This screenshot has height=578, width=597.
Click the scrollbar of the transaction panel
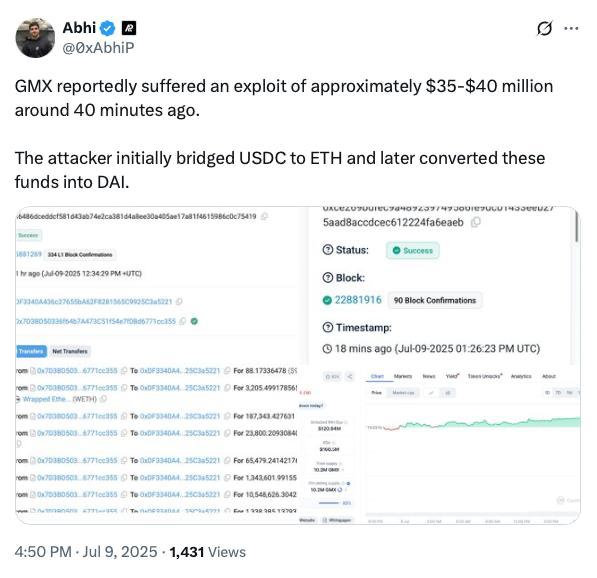[x=576, y=225]
